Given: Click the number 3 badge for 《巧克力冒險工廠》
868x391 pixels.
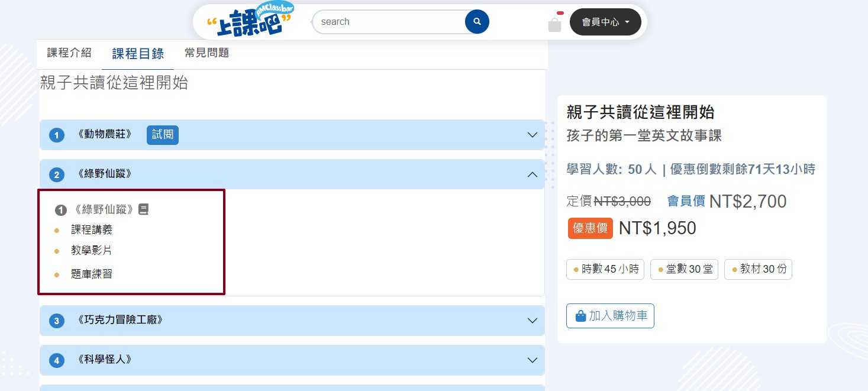Looking at the screenshot, I should 56,321.
